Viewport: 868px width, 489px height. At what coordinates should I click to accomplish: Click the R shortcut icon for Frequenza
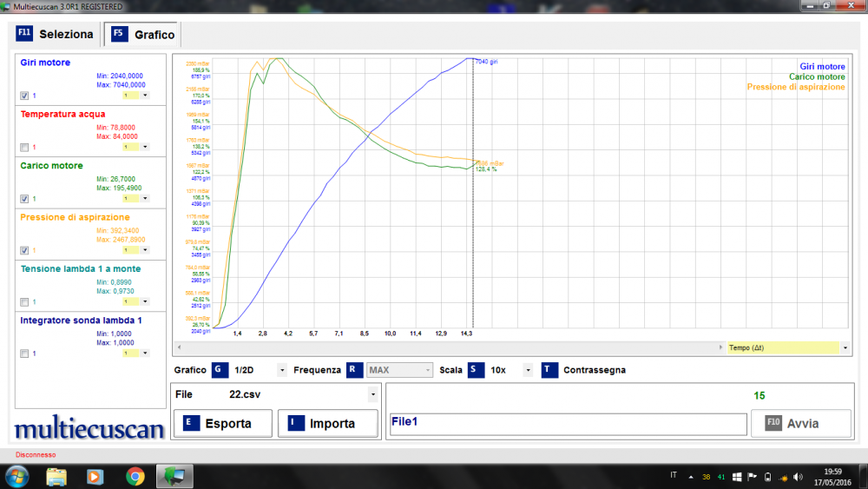[354, 370]
